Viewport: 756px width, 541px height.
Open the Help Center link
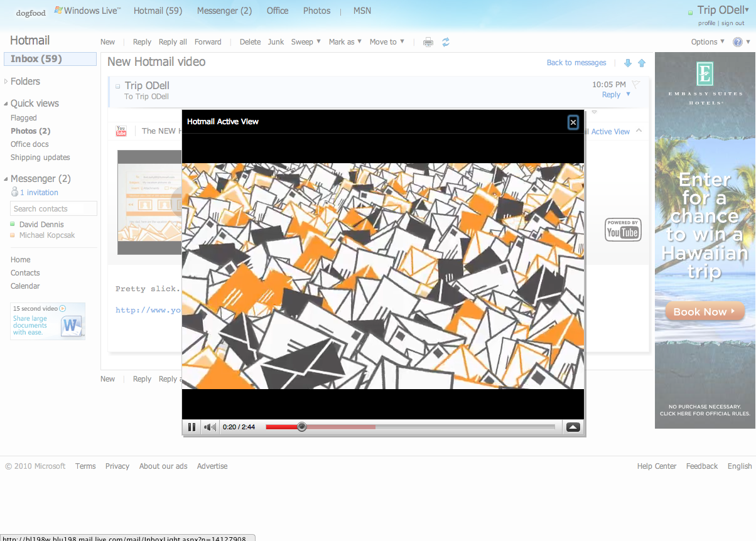[x=657, y=466]
